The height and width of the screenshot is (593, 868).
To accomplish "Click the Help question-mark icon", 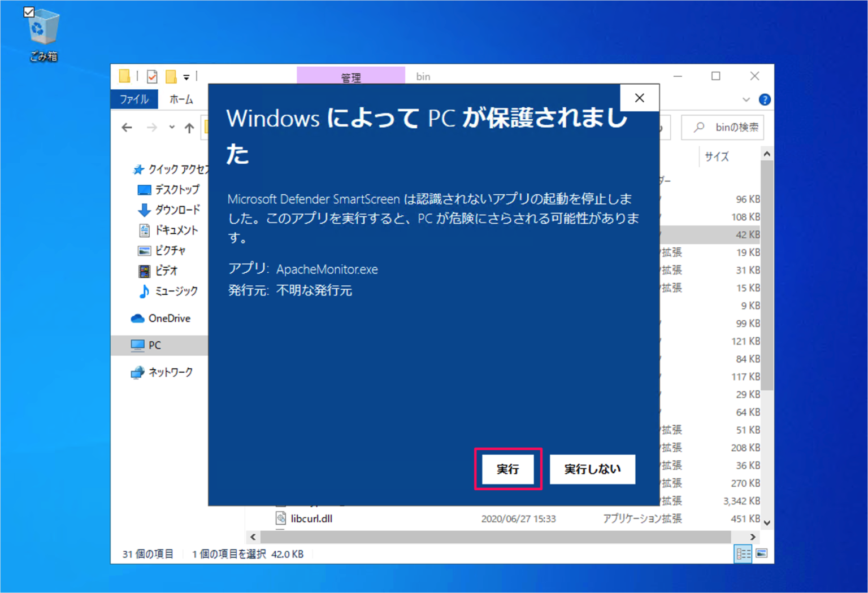I will pos(765,99).
